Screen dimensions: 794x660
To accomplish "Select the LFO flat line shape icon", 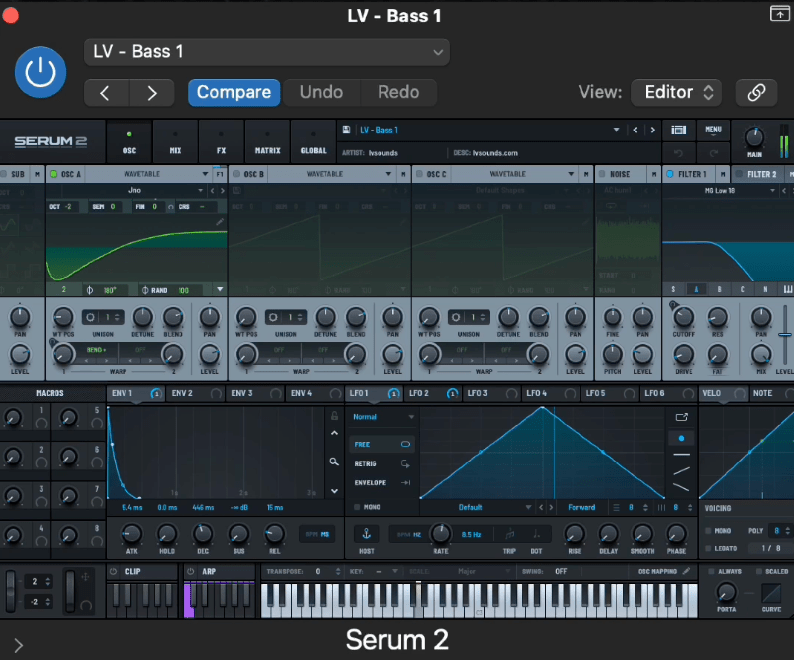I will tap(682, 455).
